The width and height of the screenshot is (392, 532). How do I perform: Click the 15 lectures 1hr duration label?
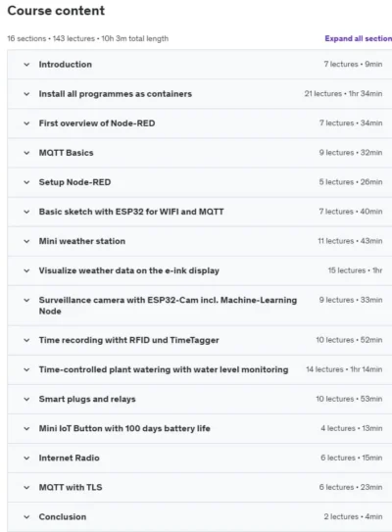click(355, 270)
